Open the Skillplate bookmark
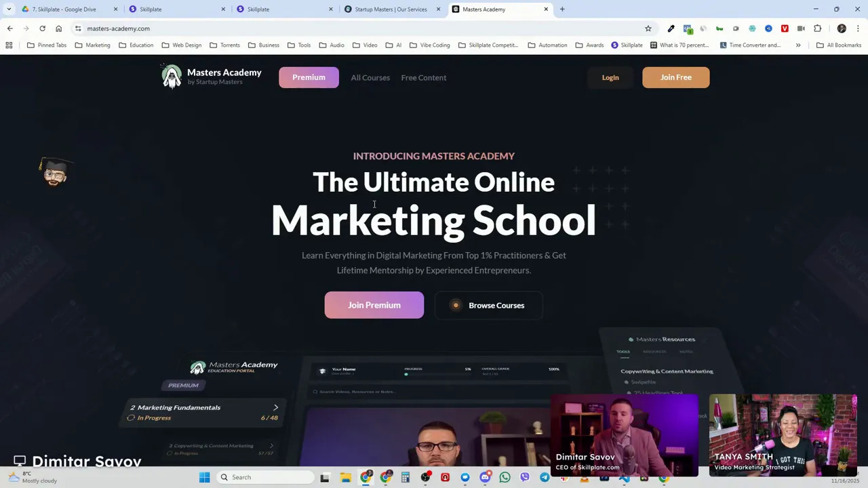868x488 pixels. (x=627, y=45)
